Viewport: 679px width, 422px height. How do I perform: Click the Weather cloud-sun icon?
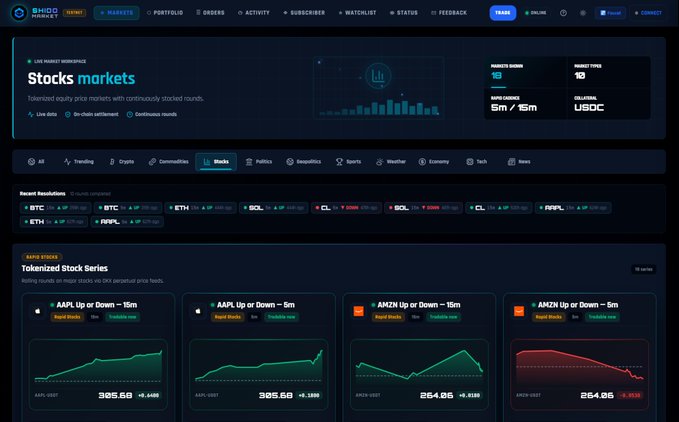click(x=380, y=162)
